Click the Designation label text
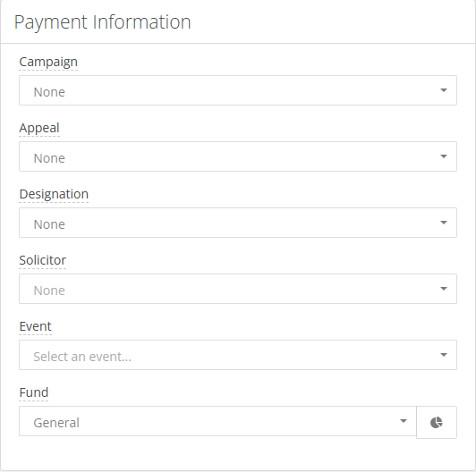 click(x=54, y=194)
